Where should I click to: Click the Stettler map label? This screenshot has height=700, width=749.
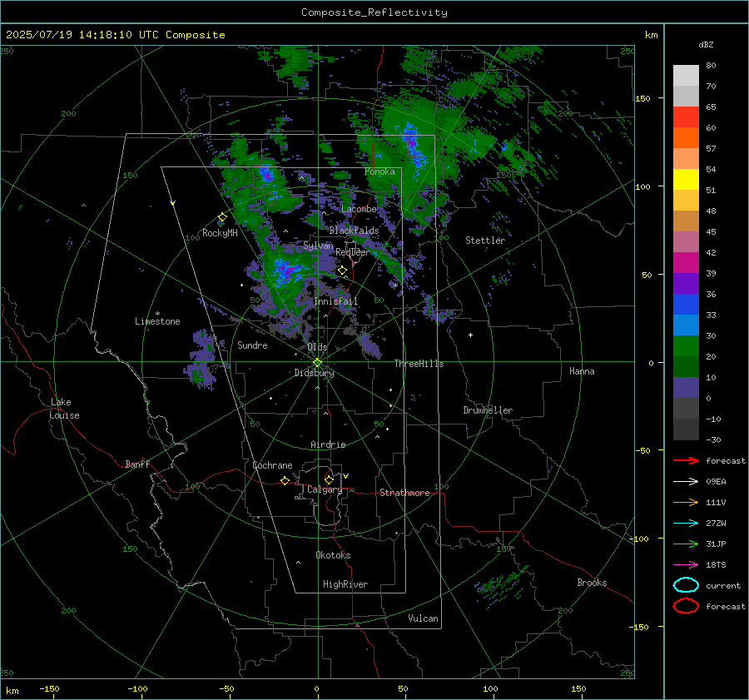pyautogui.click(x=485, y=241)
